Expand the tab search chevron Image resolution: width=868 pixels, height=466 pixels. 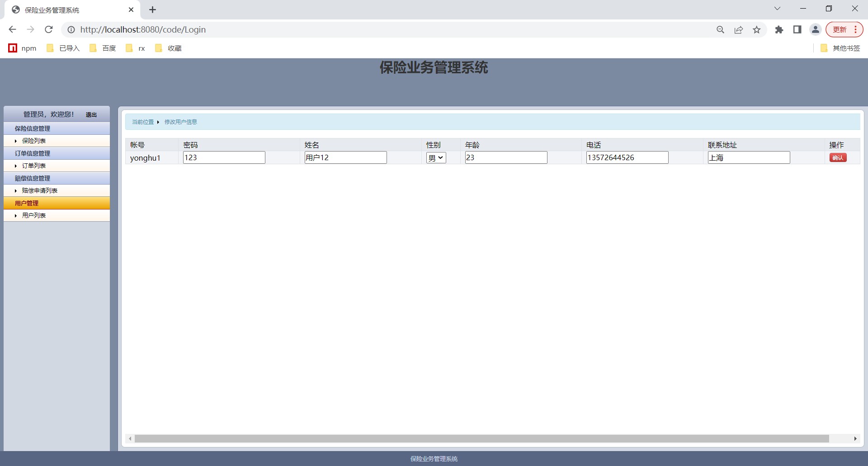[777, 9]
